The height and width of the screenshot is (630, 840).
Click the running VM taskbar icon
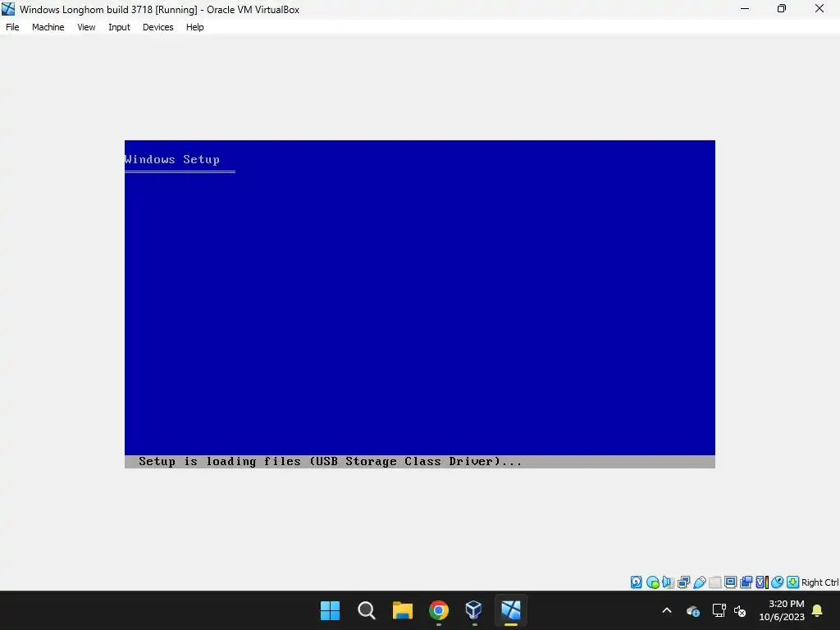point(511,610)
